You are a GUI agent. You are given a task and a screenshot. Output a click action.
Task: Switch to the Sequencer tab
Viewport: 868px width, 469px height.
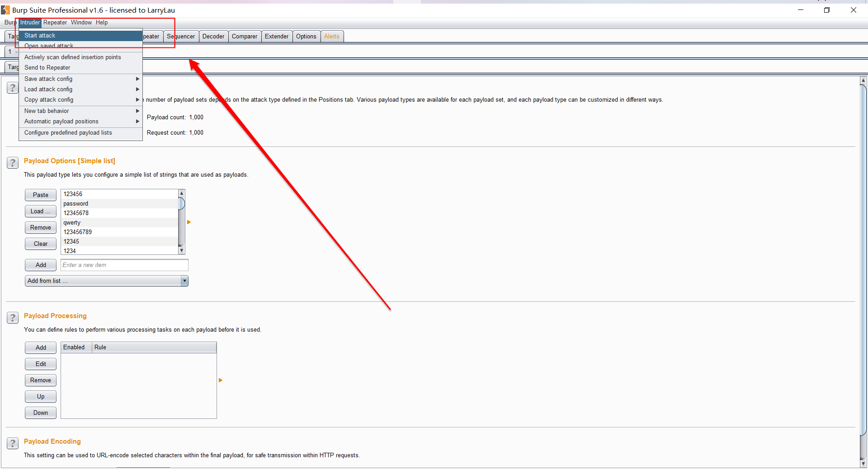coord(181,37)
